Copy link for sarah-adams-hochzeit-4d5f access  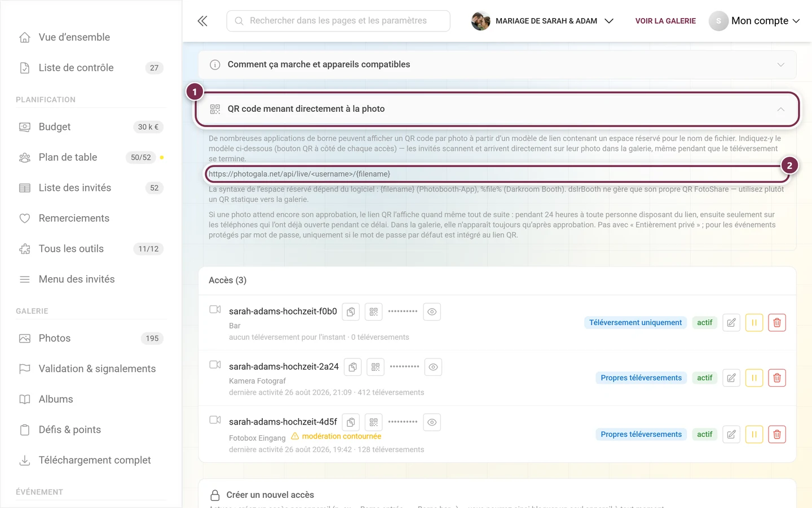351,422
